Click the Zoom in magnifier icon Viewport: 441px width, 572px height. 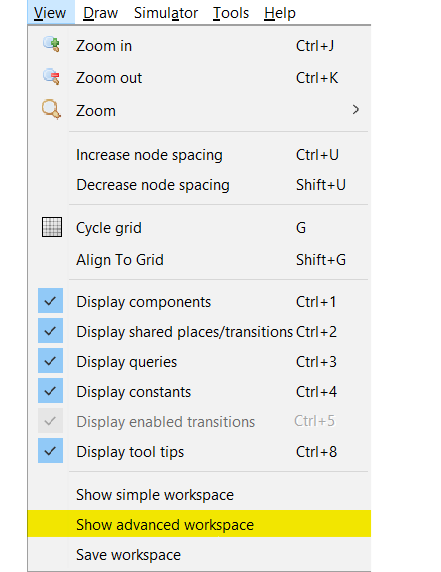pyautogui.click(x=51, y=45)
